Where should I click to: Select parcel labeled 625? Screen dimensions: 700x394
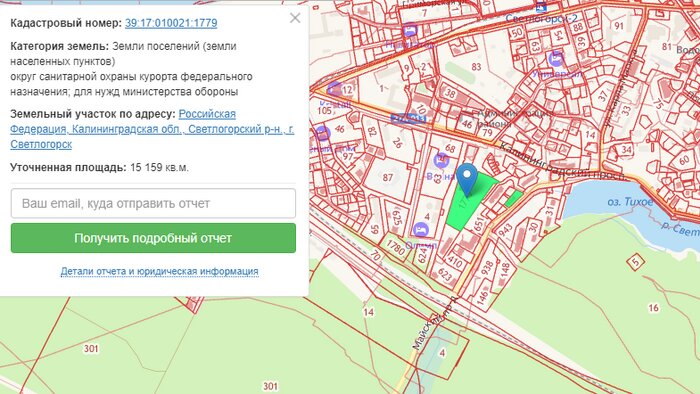tap(396, 218)
